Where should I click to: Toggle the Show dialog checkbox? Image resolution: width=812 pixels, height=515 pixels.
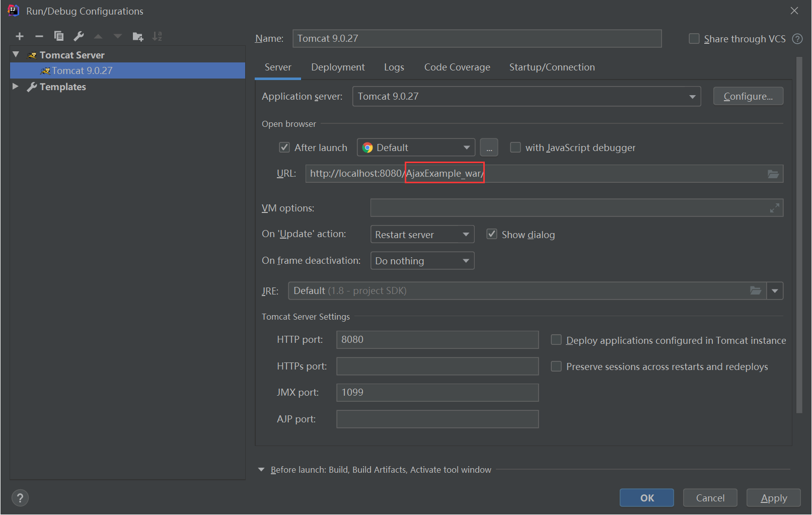pyautogui.click(x=492, y=234)
